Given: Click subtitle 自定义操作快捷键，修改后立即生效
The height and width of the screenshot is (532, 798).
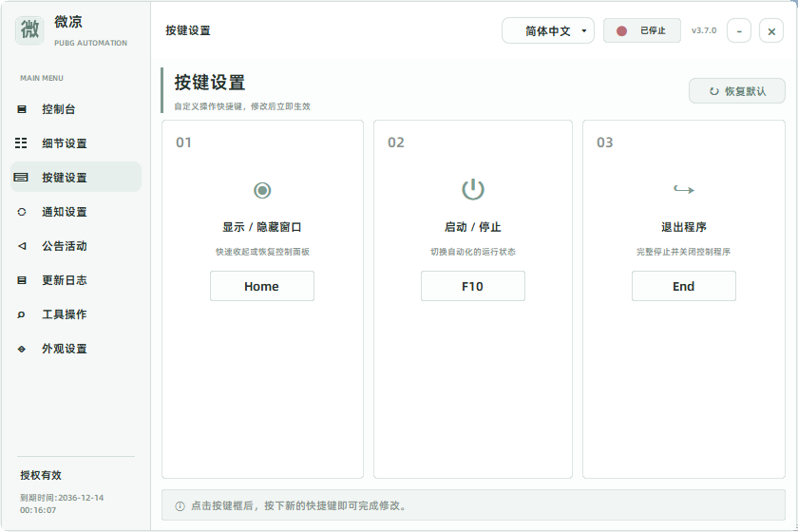Looking at the screenshot, I should [242, 106].
